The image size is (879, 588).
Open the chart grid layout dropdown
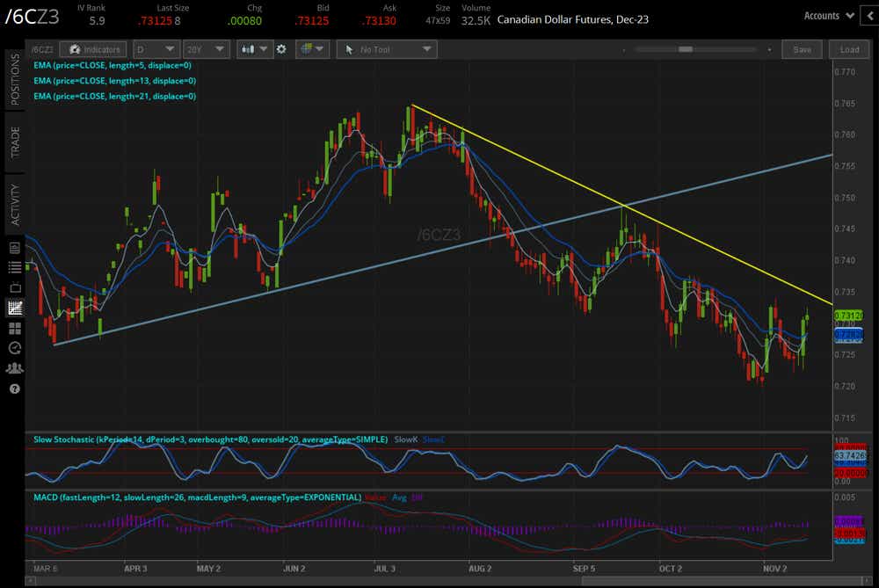[312, 49]
